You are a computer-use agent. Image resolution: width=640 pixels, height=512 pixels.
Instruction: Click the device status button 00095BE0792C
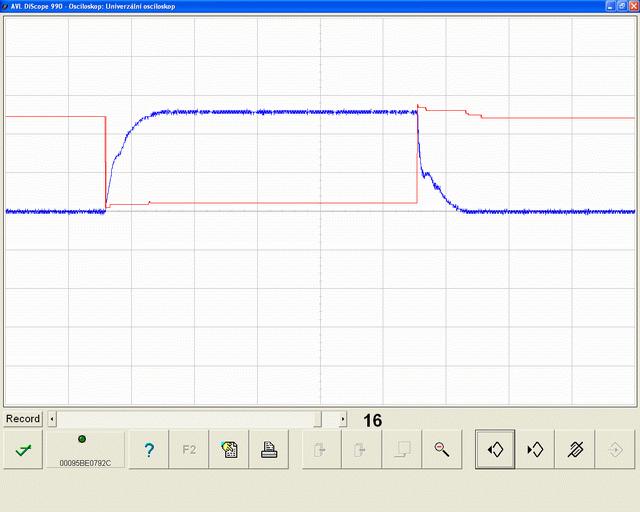click(85, 450)
